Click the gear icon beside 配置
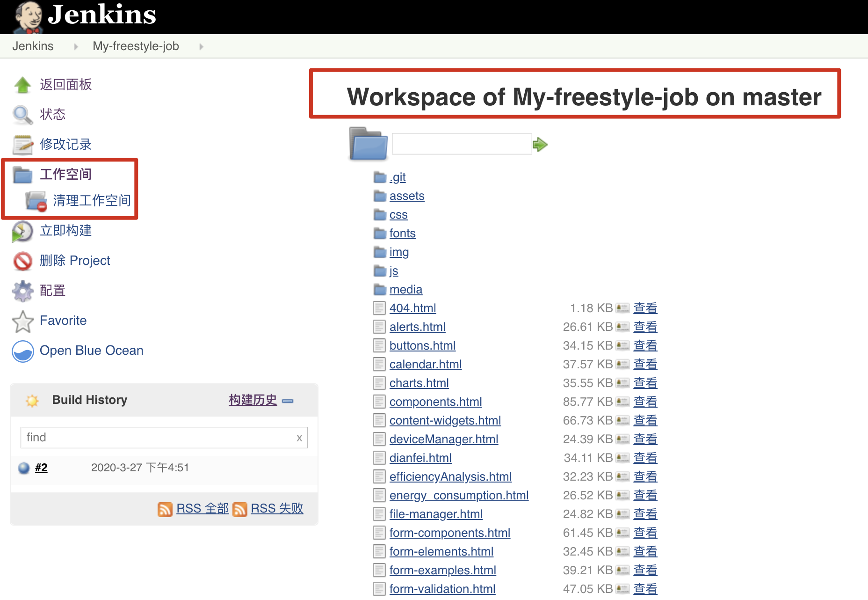This screenshot has height=600, width=868. click(22, 291)
